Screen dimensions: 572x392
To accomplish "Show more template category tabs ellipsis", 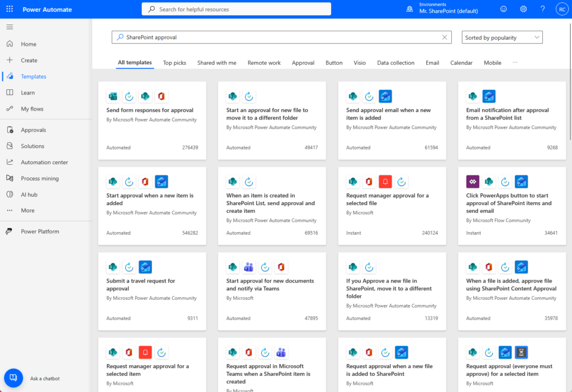I will pos(514,63).
